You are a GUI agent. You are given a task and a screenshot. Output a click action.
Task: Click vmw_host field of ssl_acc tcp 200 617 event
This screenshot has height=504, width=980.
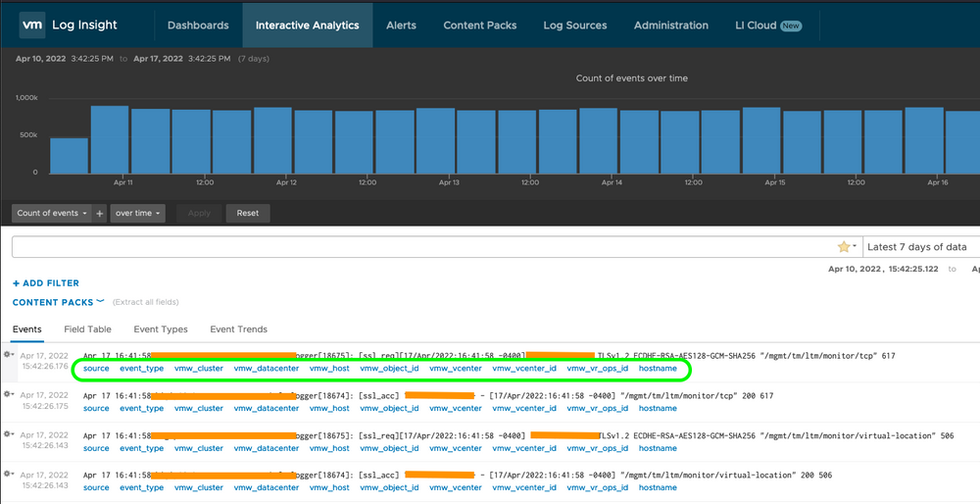330,408
